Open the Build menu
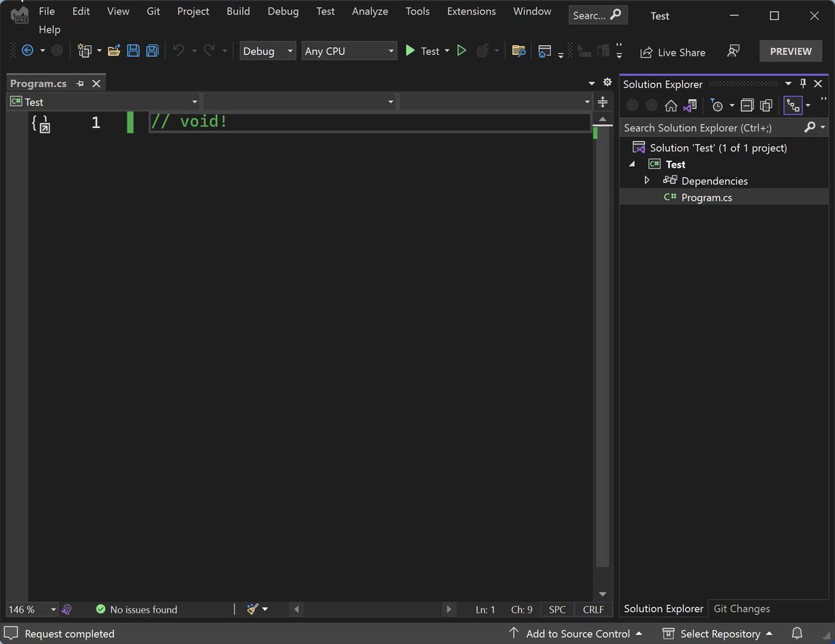Viewport: 835px width, 644px height. click(x=238, y=11)
